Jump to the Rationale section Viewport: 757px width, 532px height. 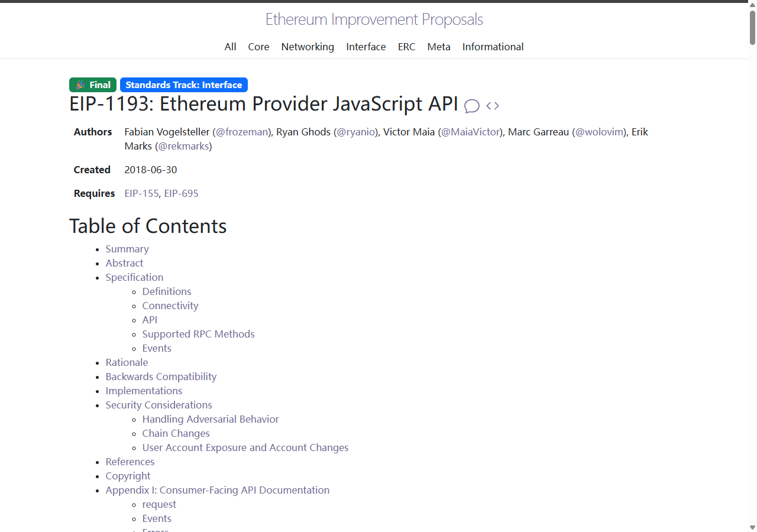pyautogui.click(x=127, y=362)
